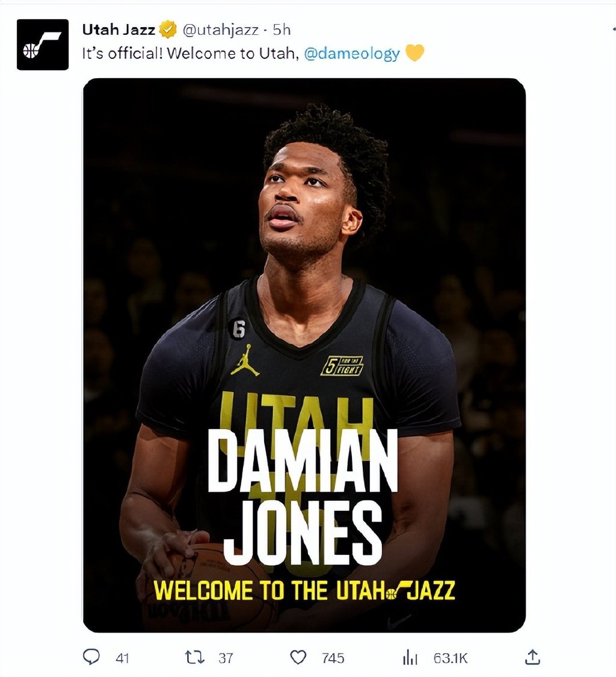The image size is (616, 677).
Task: Open the Utah Jazz display name link
Action: click(119, 29)
